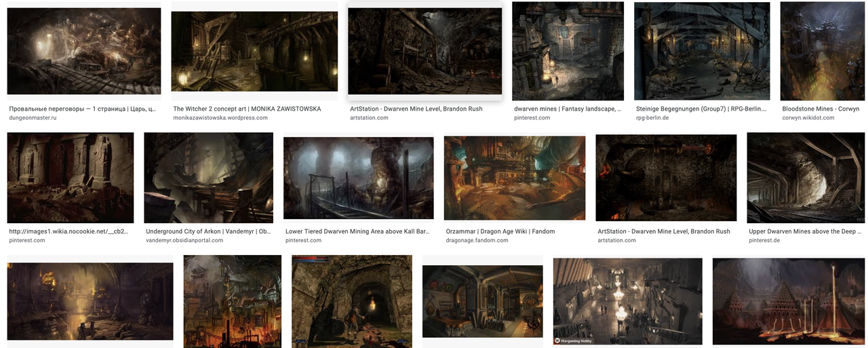
Task: Click 'Underground City of Arkon | Vandemyr' title
Action: click(x=208, y=231)
